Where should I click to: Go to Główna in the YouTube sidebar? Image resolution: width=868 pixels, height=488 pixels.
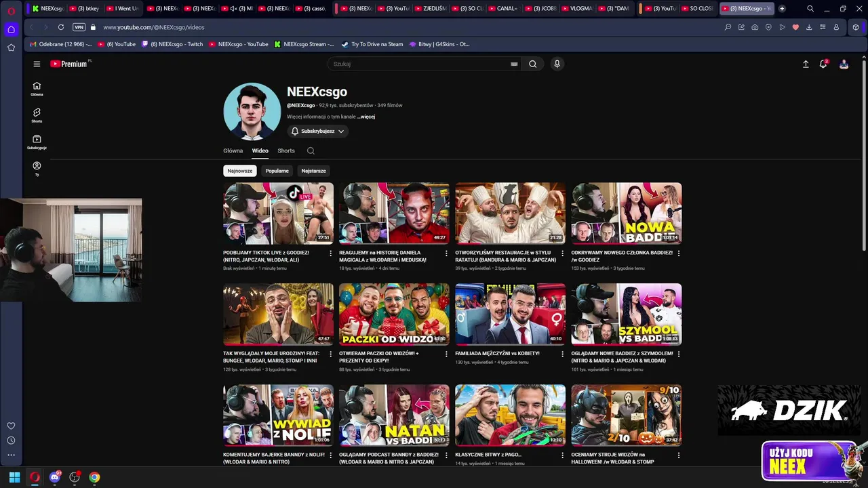(x=37, y=89)
